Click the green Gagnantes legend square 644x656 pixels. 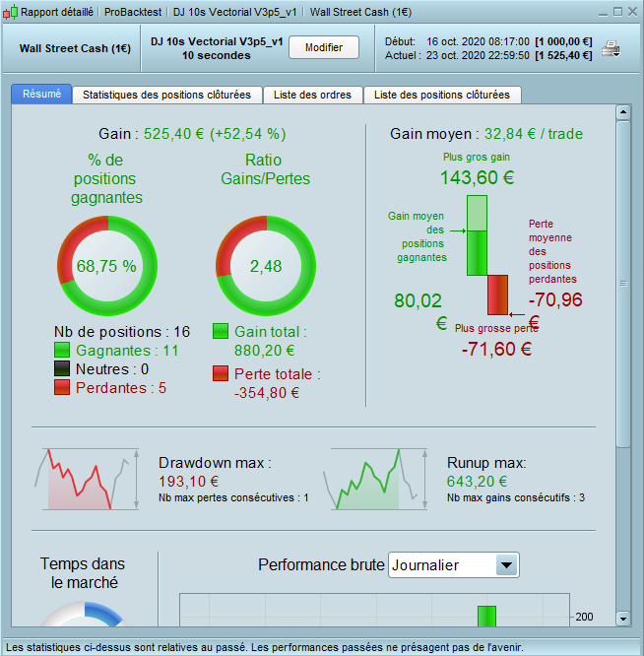point(62,350)
